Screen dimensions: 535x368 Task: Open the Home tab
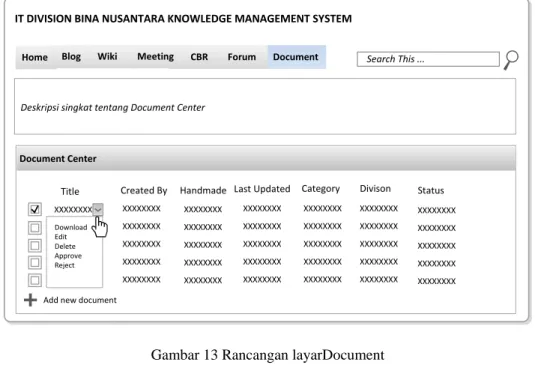pyautogui.click(x=35, y=57)
